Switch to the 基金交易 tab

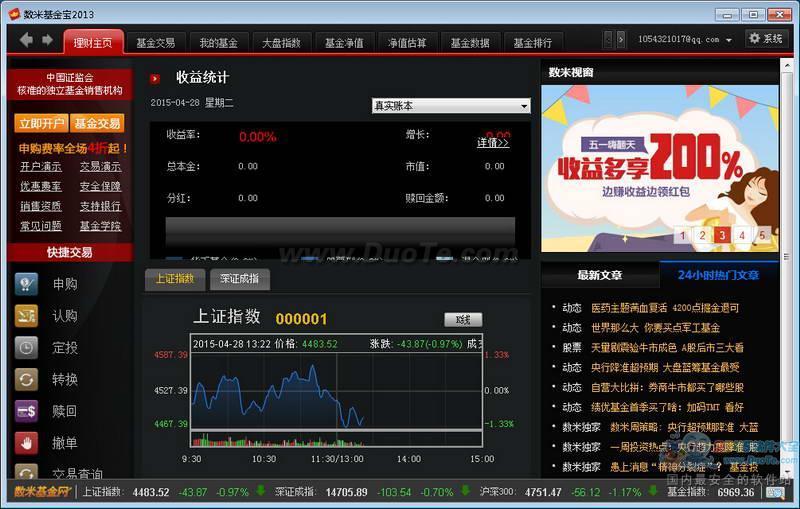click(155, 43)
